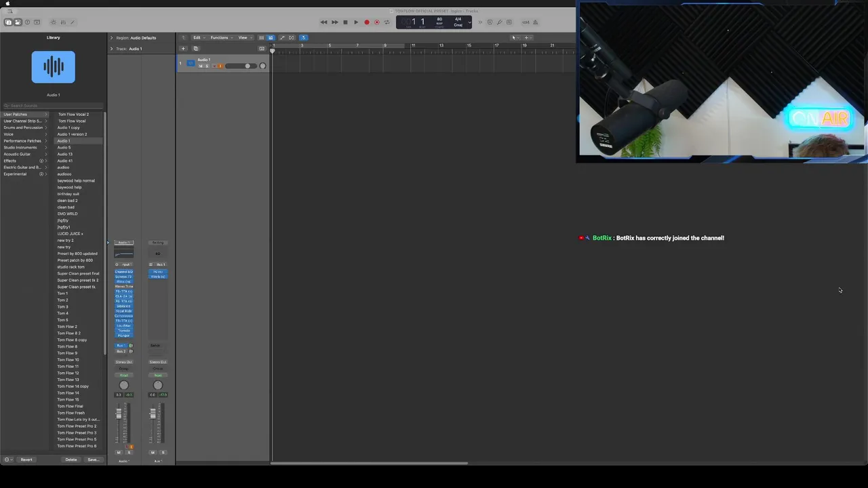The image size is (868, 488).
Task: Select User Patches category in Library
Action: [x=24, y=114]
